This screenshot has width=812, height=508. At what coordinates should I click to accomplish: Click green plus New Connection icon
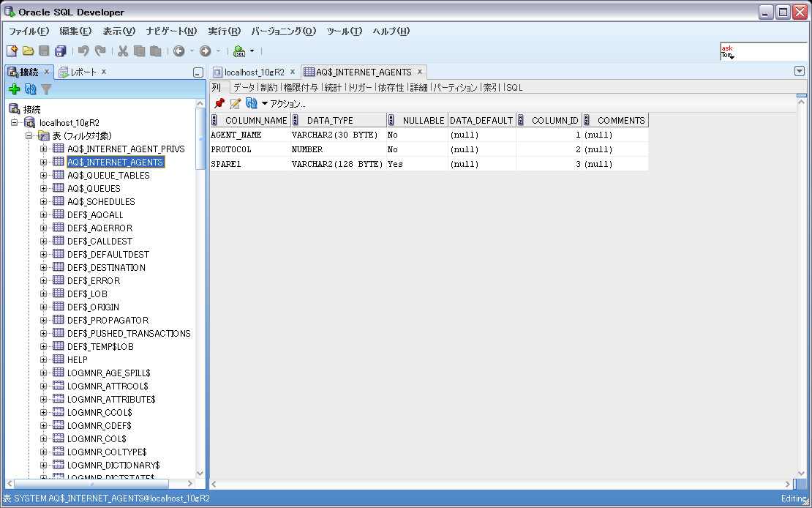(x=15, y=90)
